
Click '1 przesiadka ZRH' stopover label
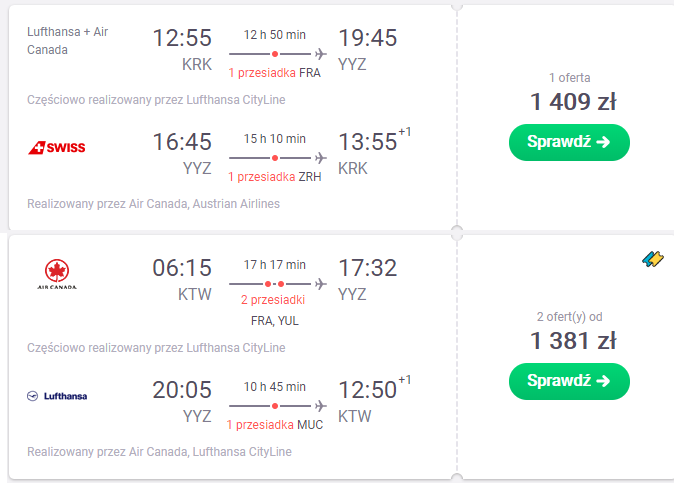[x=275, y=177]
